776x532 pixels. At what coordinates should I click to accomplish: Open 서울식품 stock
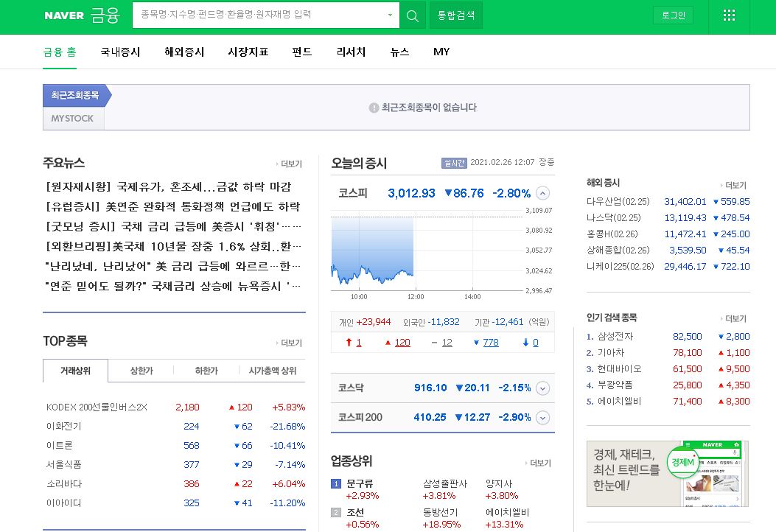[x=64, y=465]
